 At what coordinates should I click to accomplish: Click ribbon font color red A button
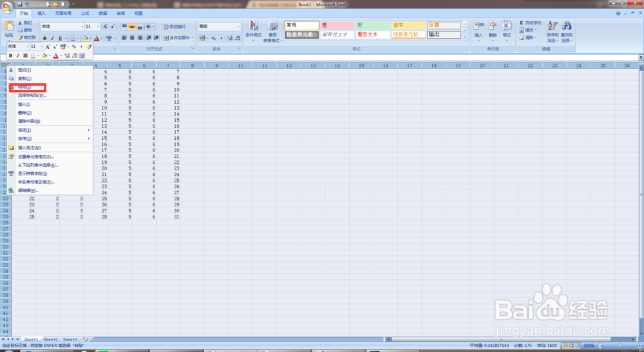coord(97,38)
